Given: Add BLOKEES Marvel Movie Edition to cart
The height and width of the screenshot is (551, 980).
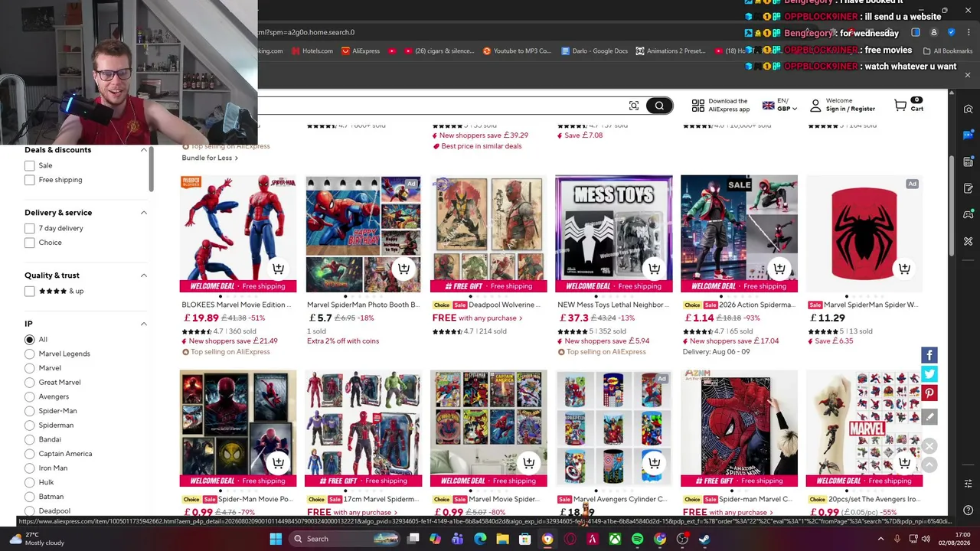Looking at the screenshot, I should pyautogui.click(x=278, y=269).
